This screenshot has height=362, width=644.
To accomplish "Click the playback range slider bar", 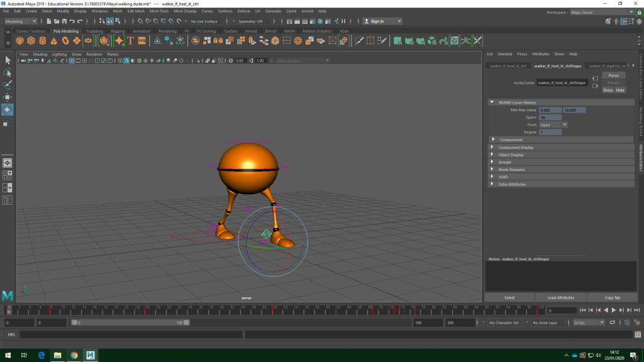I will [x=129, y=322].
